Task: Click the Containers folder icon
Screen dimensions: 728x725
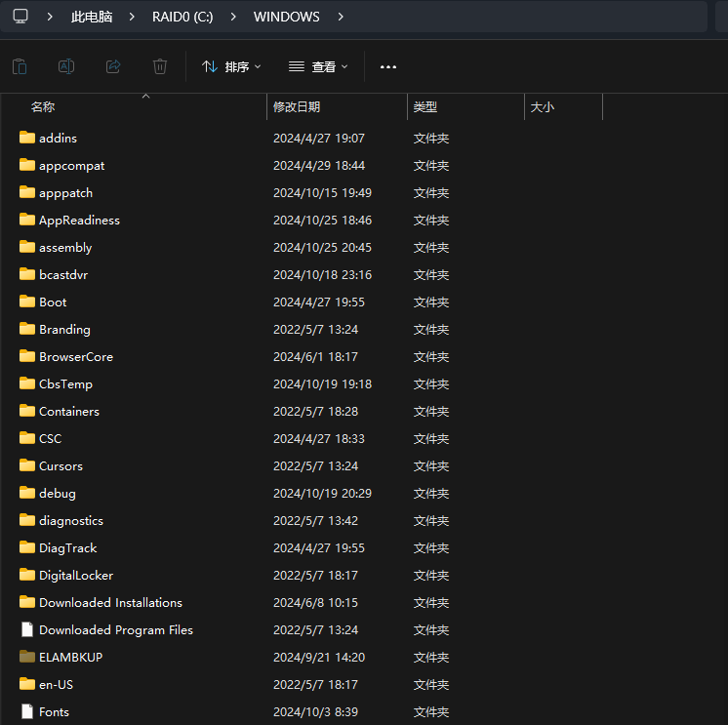Action: 27,411
